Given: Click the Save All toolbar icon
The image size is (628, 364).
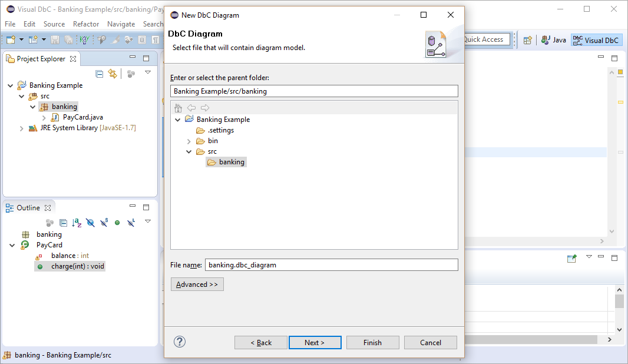Looking at the screenshot, I should 69,39.
